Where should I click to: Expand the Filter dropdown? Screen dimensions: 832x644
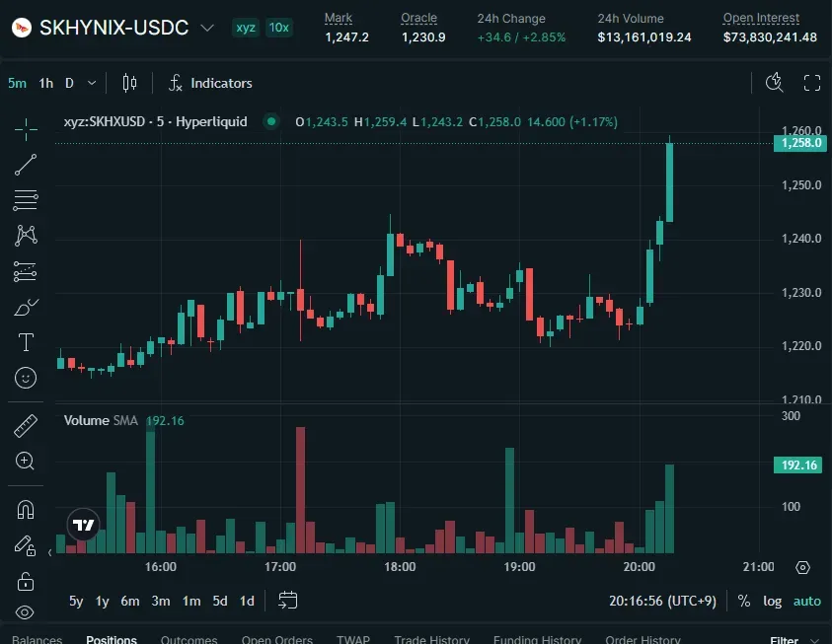[794, 640]
